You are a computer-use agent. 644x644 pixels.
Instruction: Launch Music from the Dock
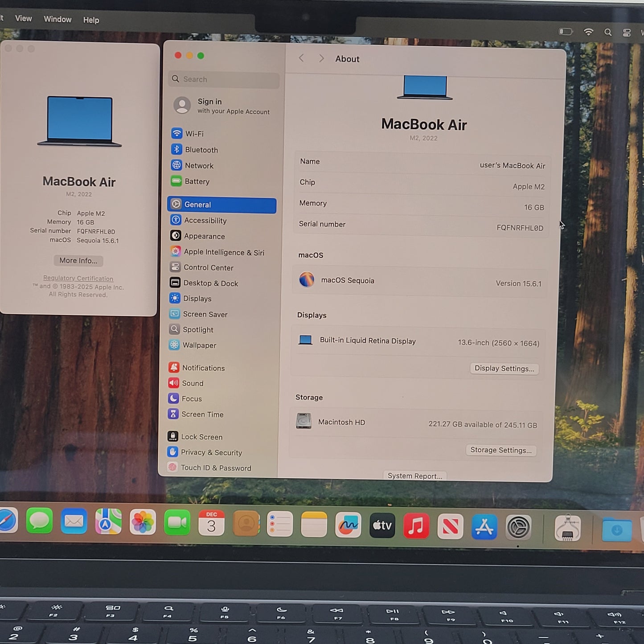(x=415, y=526)
